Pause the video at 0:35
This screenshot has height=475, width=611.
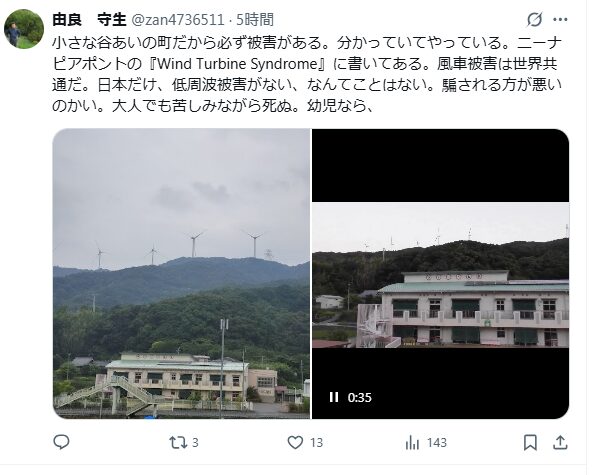tap(334, 397)
